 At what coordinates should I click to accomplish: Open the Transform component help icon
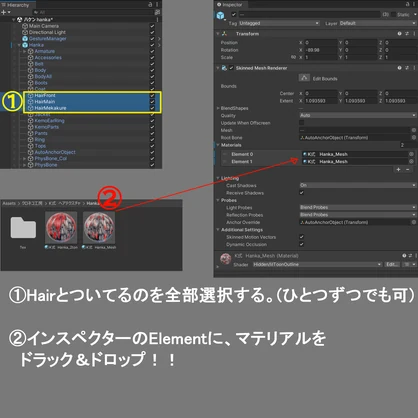click(x=399, y=34)
